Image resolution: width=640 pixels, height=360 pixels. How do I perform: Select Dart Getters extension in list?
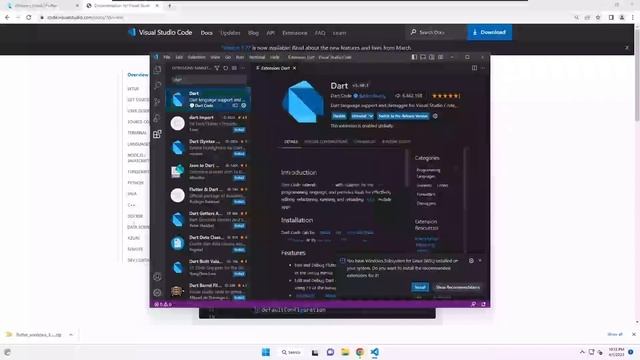[209, 220]
